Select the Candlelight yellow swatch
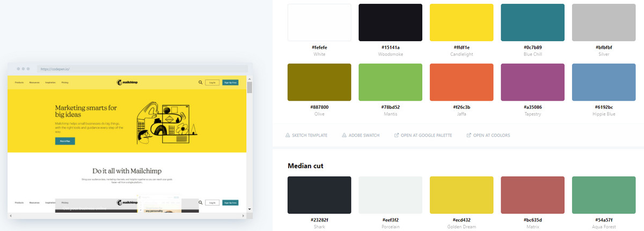The image size is (644, 231). [462, 22]
